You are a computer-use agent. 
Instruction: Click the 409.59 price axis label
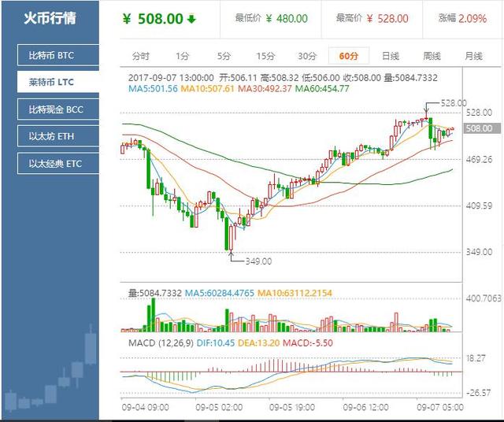pyautogui.click(x=479, y=205)
